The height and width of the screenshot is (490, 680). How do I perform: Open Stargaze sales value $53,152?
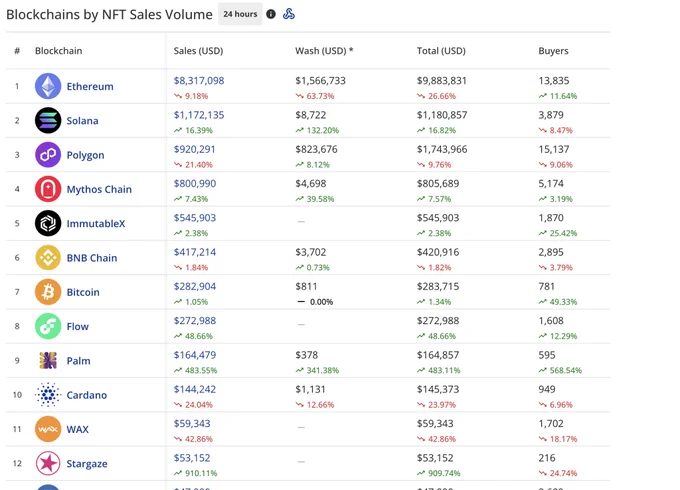[x=192, y=458]
